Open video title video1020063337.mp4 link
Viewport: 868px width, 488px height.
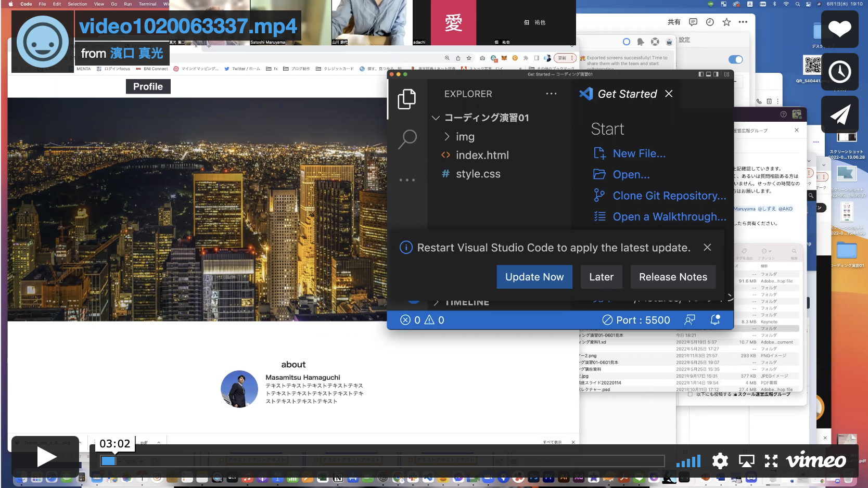point(188,26)
